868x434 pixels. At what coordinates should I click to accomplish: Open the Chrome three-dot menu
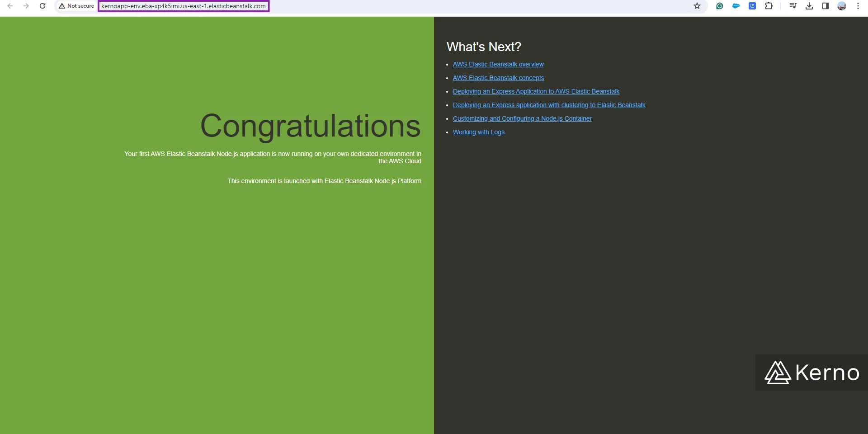[858, 6]
